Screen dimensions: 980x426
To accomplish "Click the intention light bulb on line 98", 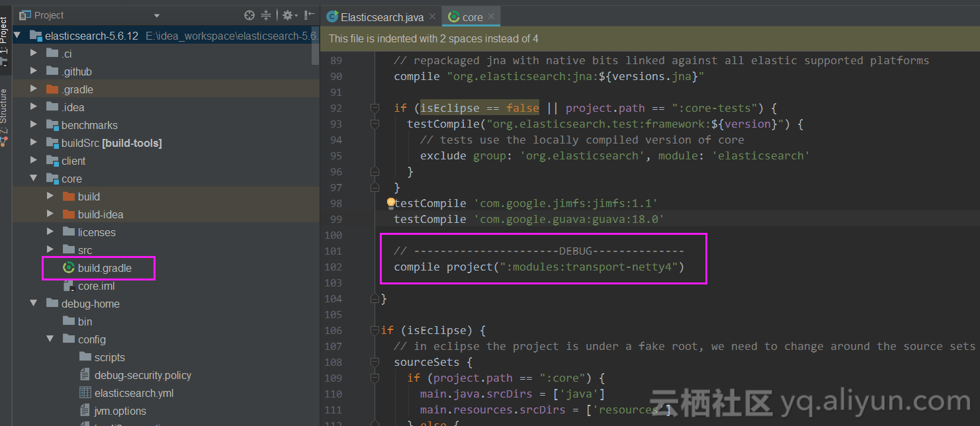I will 390,203.
